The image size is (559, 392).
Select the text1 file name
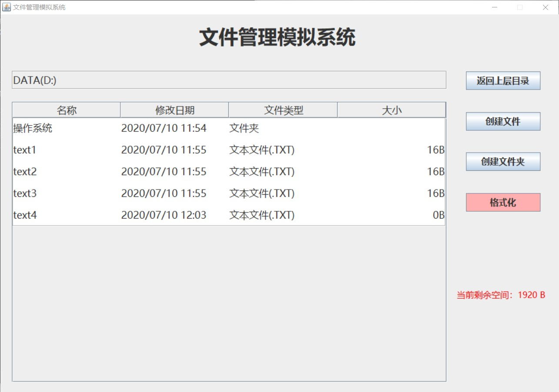(25, 150)
